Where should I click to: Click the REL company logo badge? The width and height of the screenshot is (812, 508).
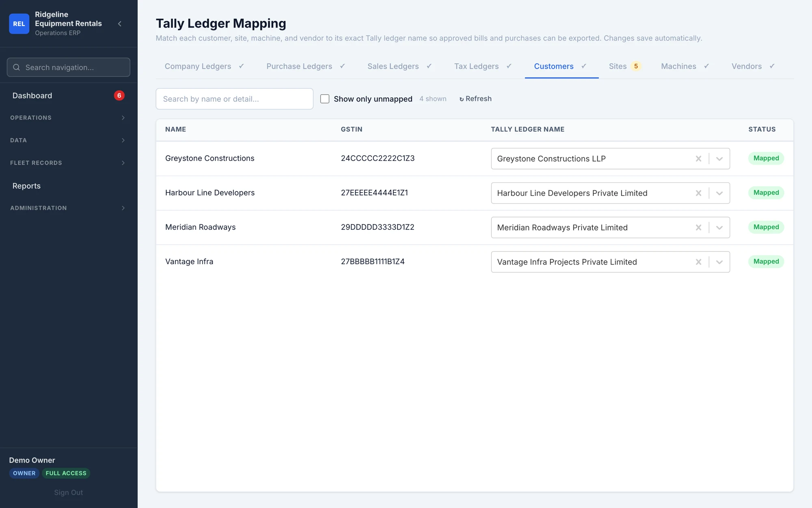tap(19, 24)
